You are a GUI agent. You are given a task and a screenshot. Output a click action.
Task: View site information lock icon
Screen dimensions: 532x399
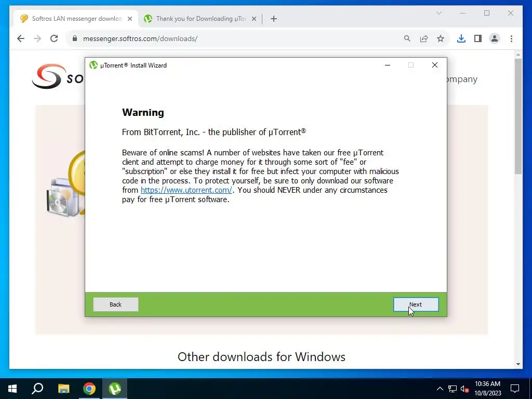(x=75, y=38)
